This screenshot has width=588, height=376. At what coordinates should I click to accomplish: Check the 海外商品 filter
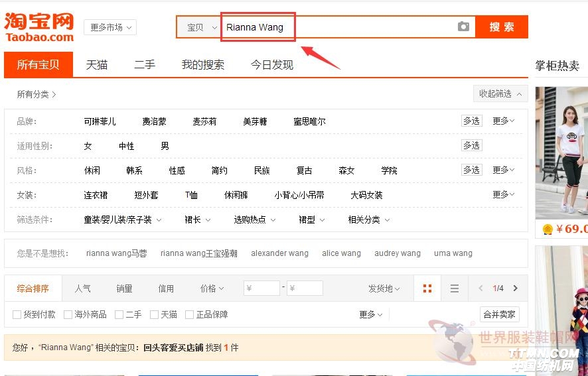point(68,314)
